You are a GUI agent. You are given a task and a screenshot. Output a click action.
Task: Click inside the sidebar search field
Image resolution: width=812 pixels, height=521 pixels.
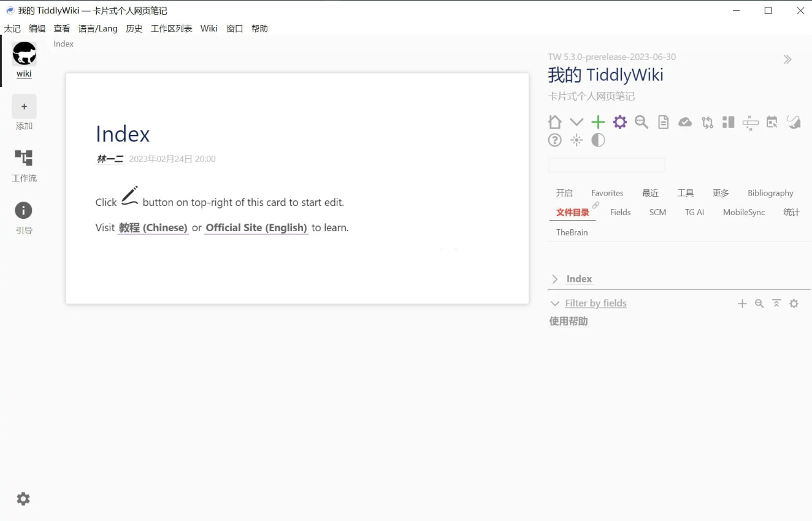tap(606, 164)
